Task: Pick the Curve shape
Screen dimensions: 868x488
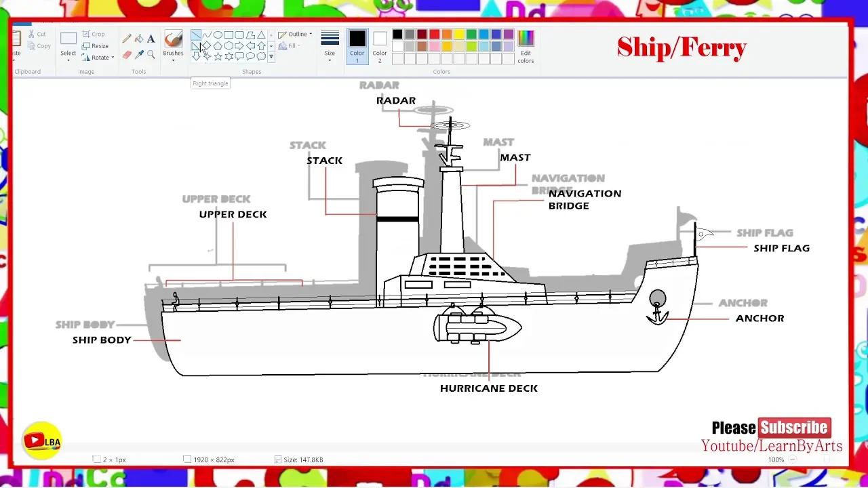Action: [207, 35]
